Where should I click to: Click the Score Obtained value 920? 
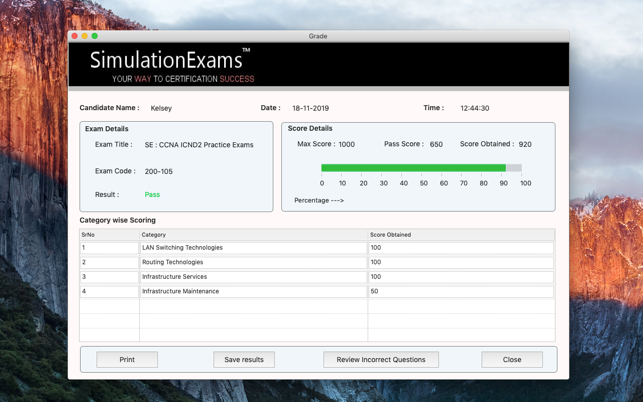525,144
